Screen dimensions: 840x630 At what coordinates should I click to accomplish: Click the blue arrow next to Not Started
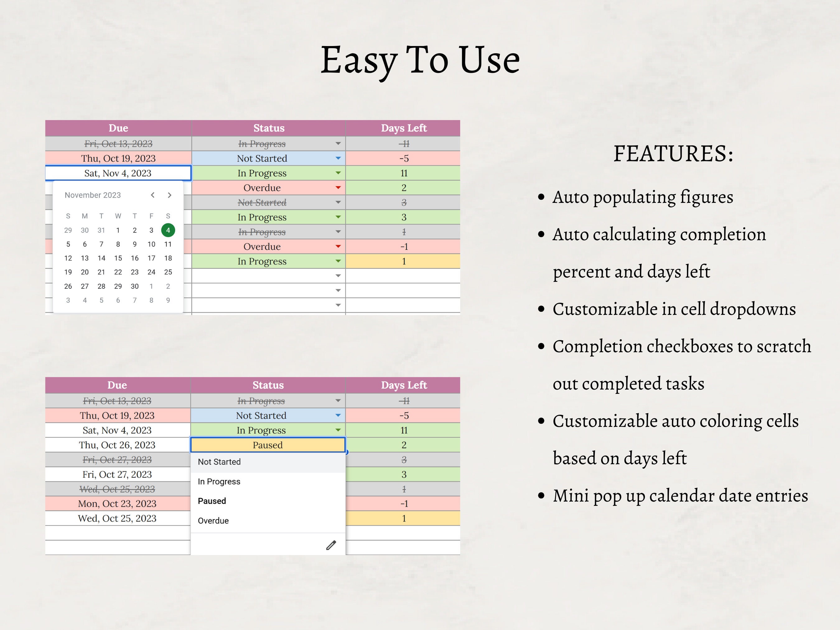click(338, 158)
